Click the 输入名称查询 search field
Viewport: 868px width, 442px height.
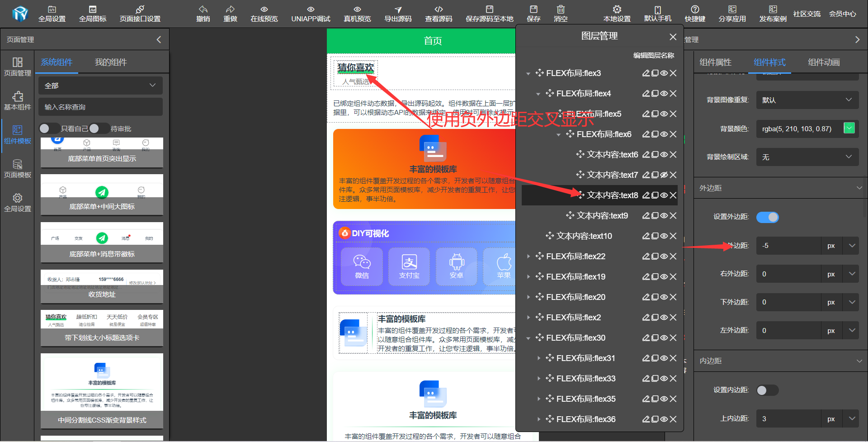tap(100, 107)
